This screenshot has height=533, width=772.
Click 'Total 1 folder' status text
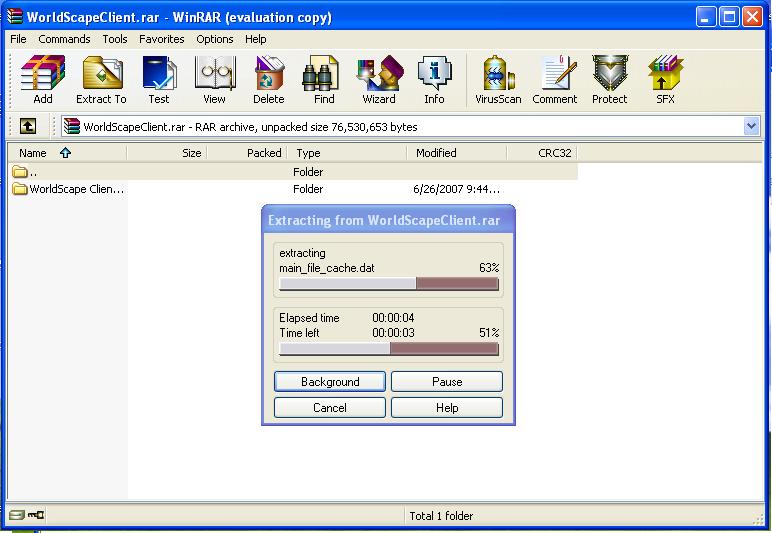(441, 516)
